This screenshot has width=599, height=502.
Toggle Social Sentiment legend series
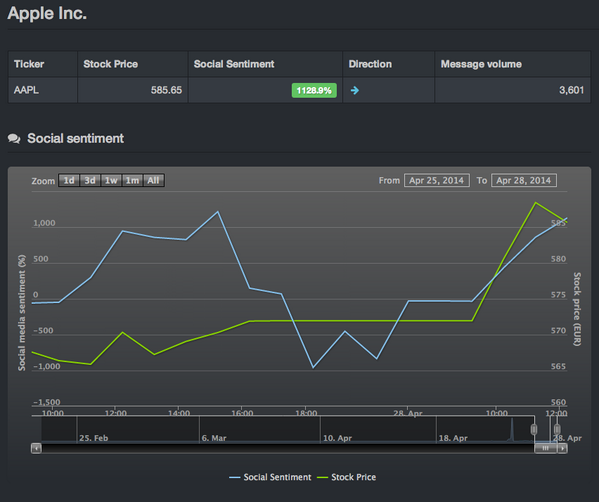point(270,477)
